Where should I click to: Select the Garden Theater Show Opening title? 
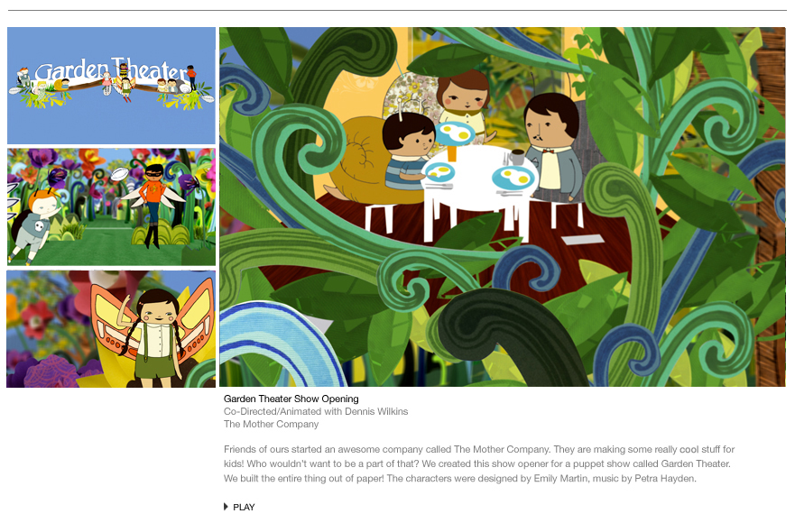tap(291, 399)
